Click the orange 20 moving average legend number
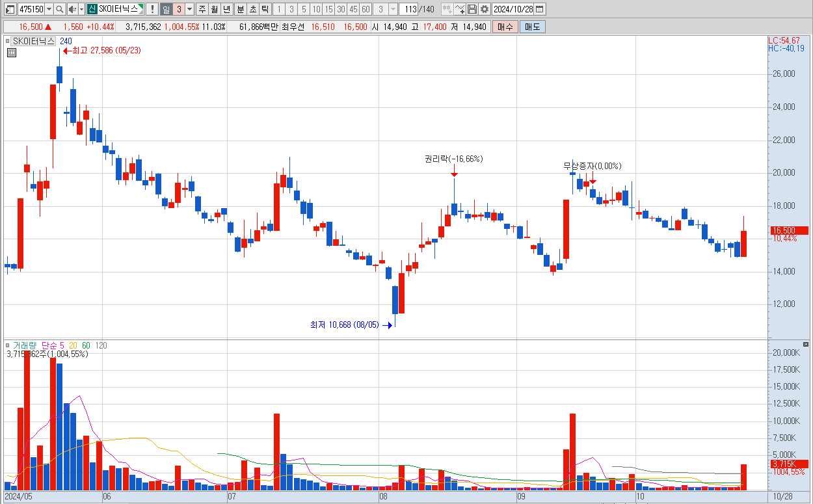 pos(73,345)
